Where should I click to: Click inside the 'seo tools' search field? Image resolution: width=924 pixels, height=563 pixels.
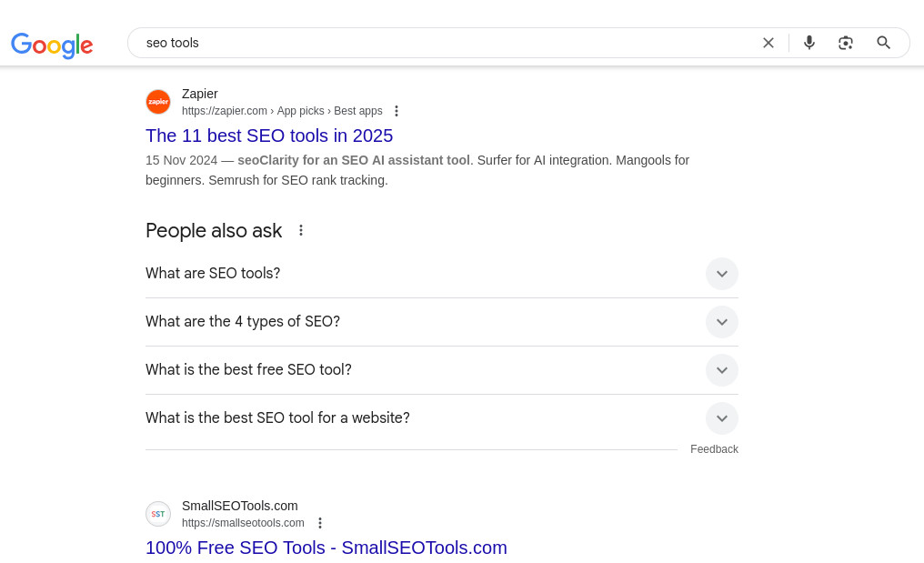(447, 43)
